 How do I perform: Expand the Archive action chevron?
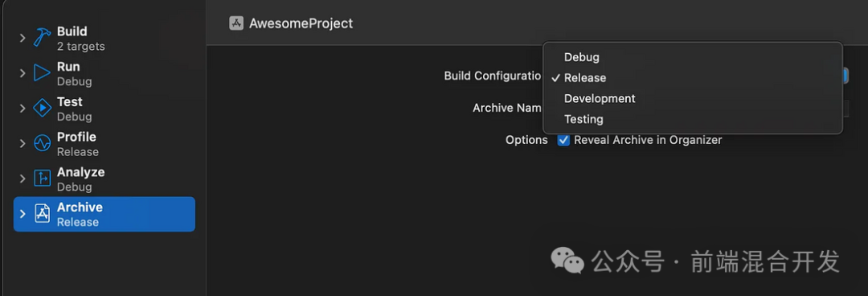coord(23,214)
